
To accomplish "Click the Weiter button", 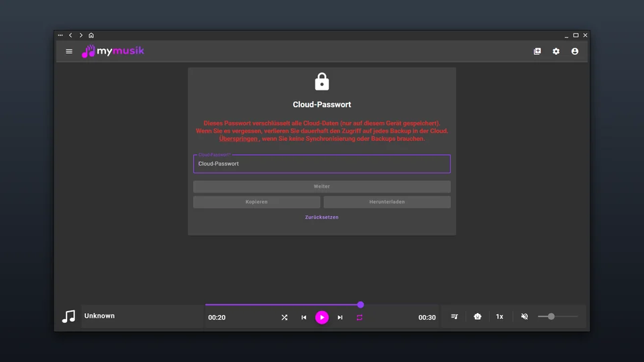I will [322, 186].
